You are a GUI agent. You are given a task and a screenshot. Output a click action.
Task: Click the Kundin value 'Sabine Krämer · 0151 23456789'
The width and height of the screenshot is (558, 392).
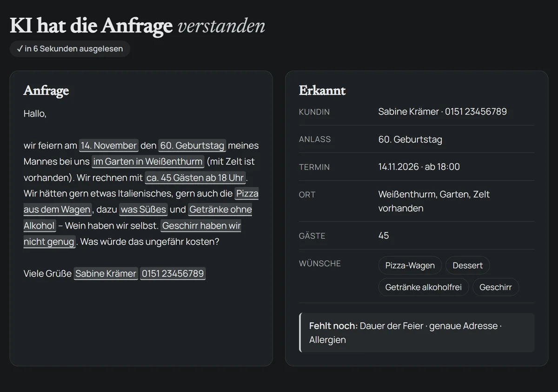point(443,111)
